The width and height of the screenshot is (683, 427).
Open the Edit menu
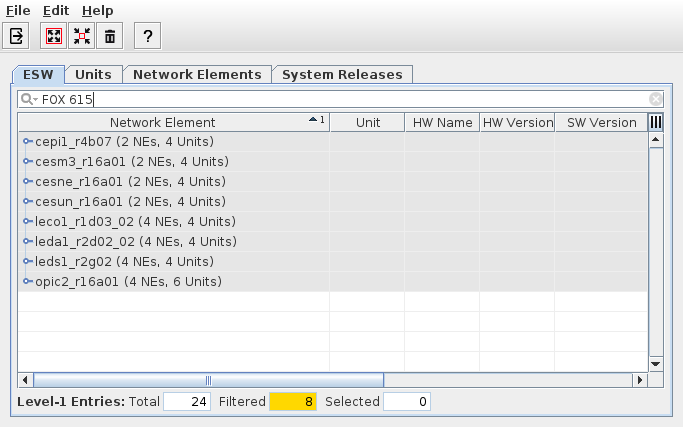56,9
